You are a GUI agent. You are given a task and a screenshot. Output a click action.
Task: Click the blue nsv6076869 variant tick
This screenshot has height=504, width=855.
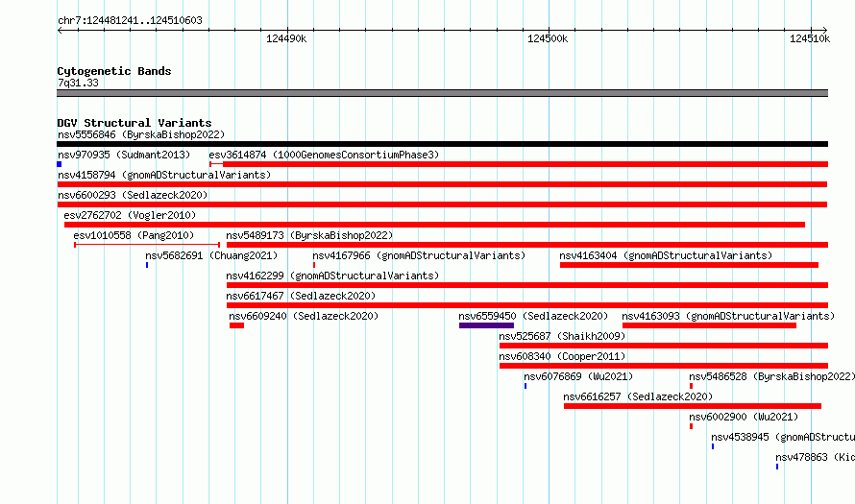tap(525, 386)
